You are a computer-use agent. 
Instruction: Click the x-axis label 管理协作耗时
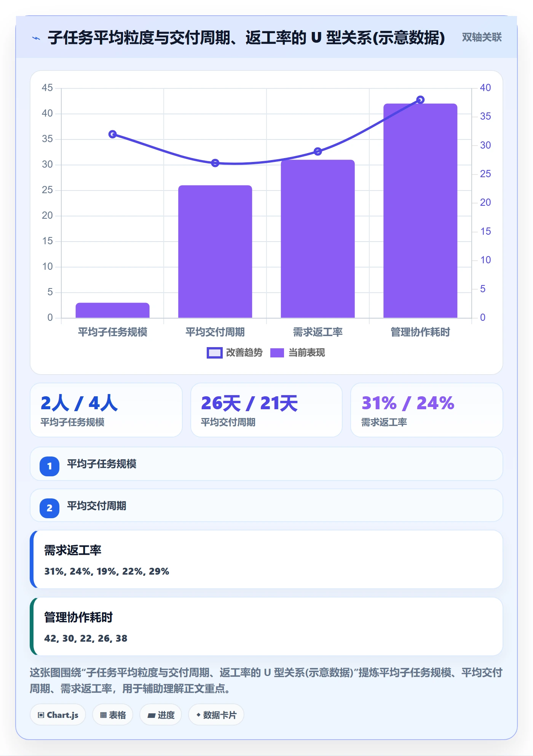(x=420, y=332)
